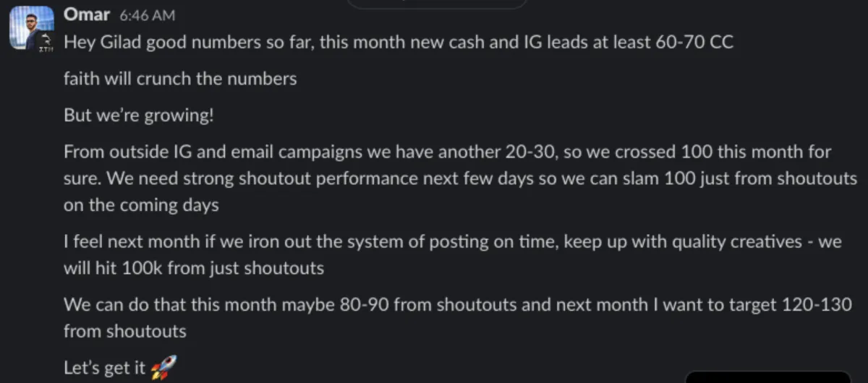Click the "From outside IG and email campaigns" line
Screen dimensions: 868x383
click(x=447, y=152)
